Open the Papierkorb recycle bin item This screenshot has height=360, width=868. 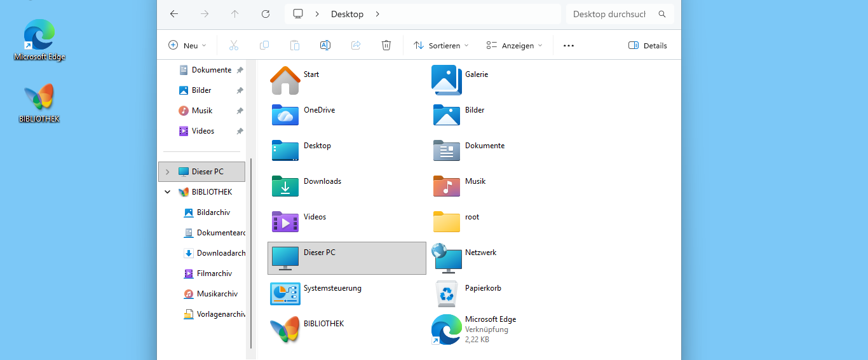(x=447, y=293)
